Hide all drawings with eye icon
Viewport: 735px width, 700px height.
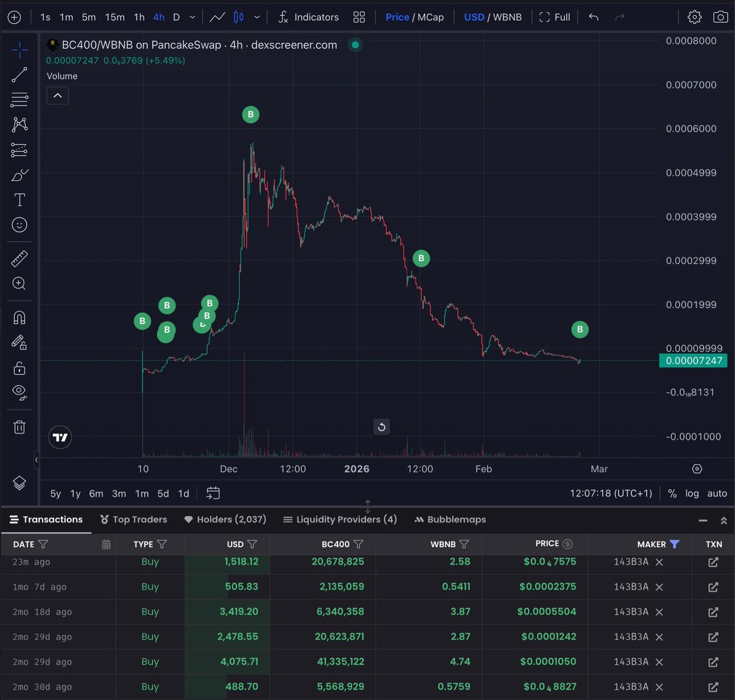(20, 392)
